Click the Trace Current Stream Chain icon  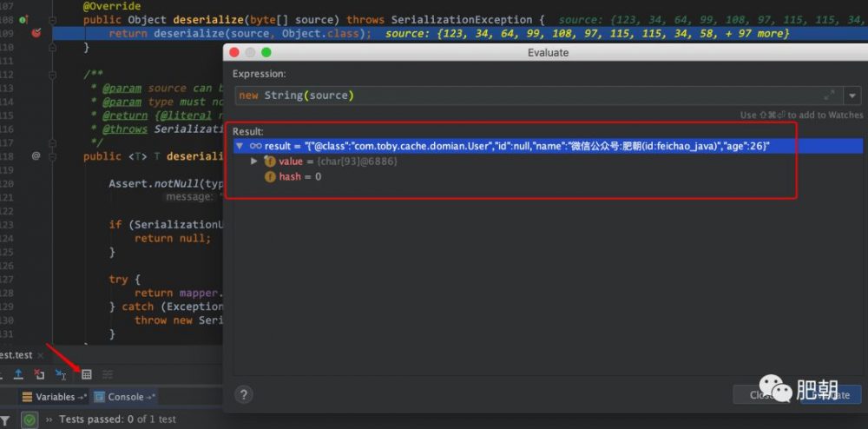[x=108, y=375]
